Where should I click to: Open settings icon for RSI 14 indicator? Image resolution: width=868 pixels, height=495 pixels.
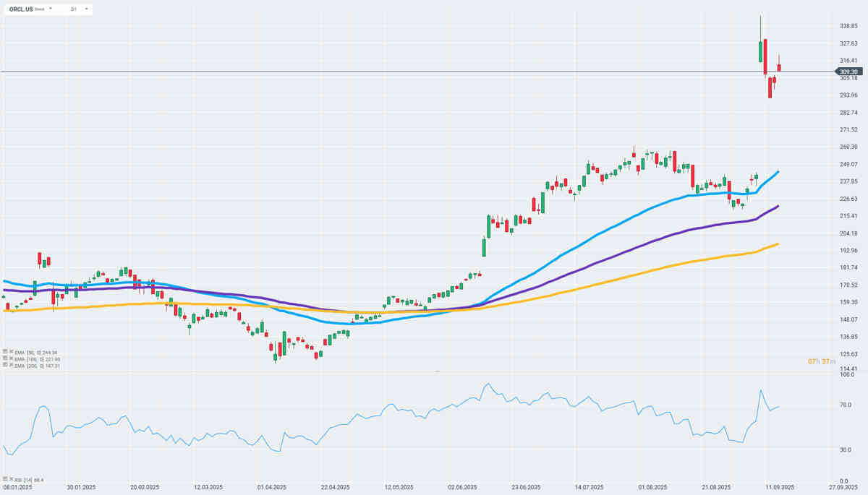pos(5,479)
